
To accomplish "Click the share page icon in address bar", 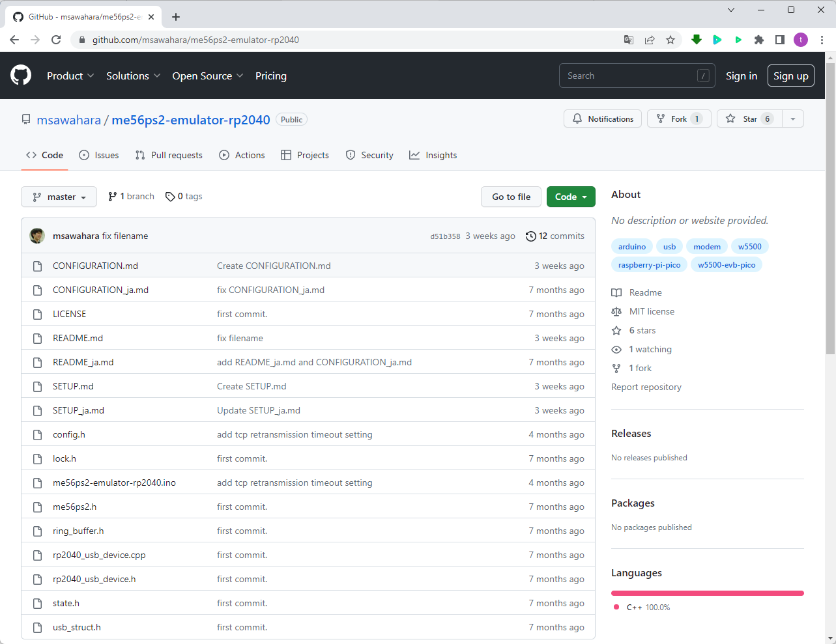I will click(650, 40).
